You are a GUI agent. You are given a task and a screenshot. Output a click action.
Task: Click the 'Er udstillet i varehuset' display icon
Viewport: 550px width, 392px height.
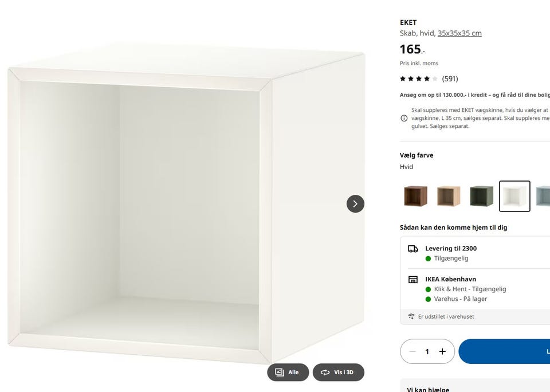coord(411,316)
